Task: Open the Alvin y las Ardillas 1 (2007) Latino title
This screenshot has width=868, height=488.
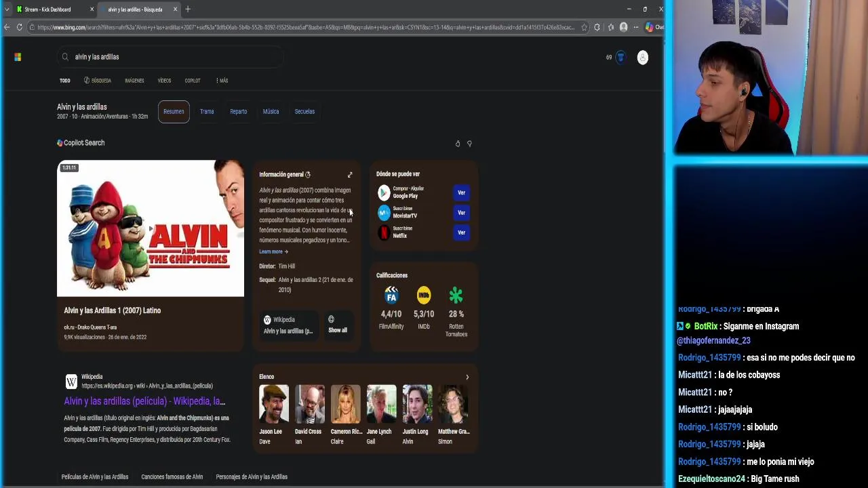Action: tap(112, 310)
